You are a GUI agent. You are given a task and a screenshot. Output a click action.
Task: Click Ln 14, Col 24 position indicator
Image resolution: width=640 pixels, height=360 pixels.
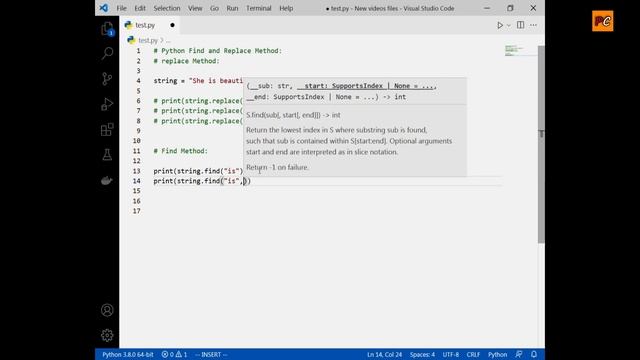tap(384, 354)
